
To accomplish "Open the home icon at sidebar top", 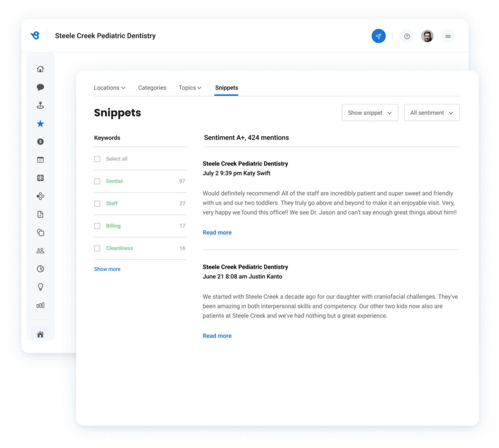I will (x=40, y=69).
